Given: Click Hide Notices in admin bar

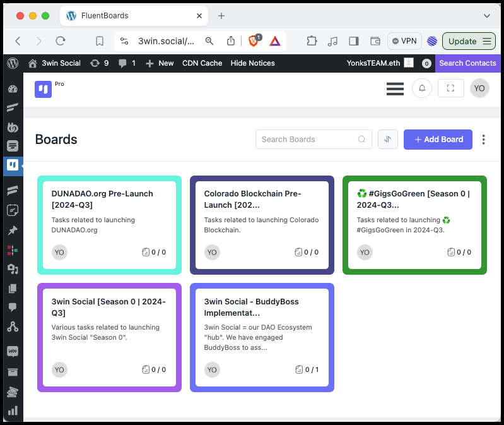Looking at the screenshot, I should pos(253,63).
